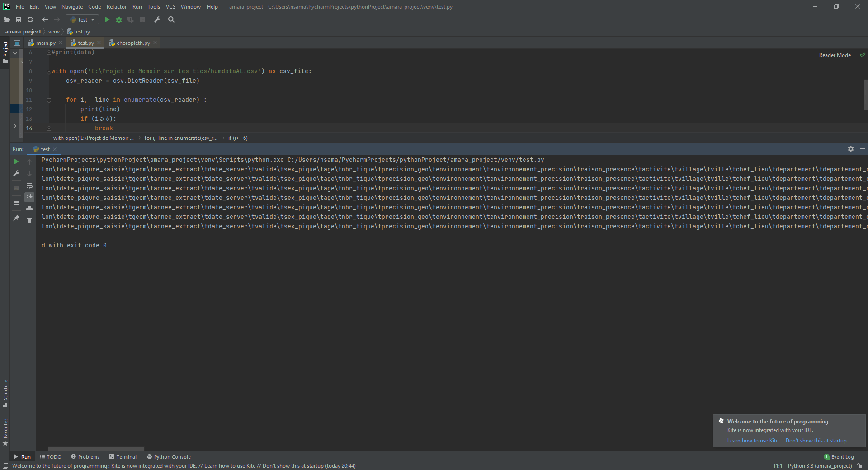
Task: Rerun the program from the Run panel
Action: coord(16,161)
